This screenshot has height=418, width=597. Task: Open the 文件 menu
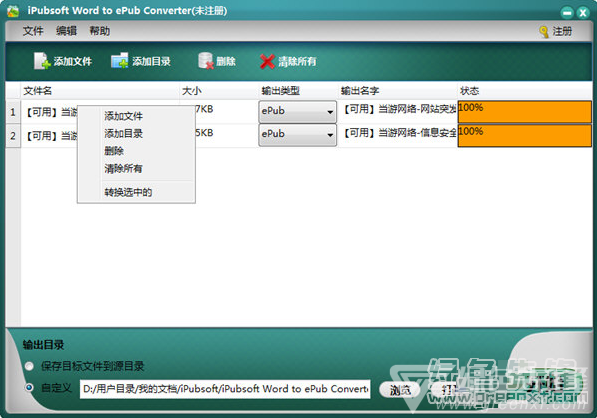[x=33, y=31]
